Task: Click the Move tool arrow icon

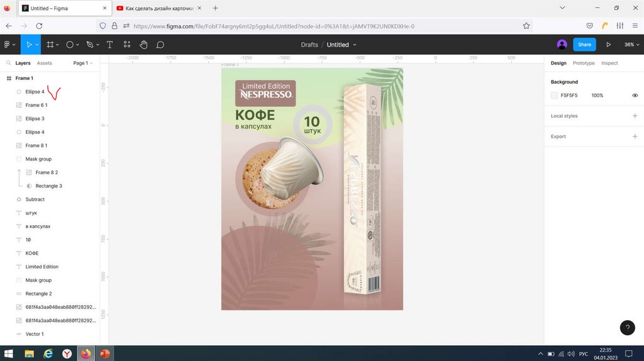Action: (x=28, y=45)
